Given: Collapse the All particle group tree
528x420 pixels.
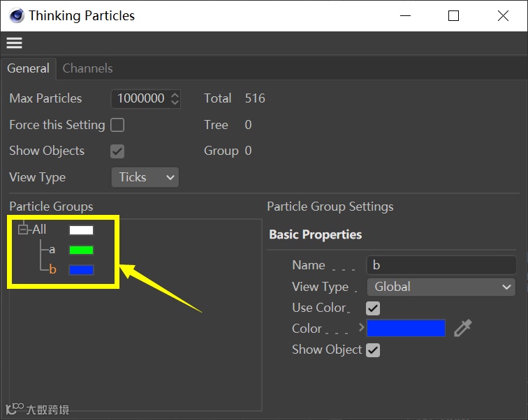Looking at the screenshot, I should click(x=23, y=230).
